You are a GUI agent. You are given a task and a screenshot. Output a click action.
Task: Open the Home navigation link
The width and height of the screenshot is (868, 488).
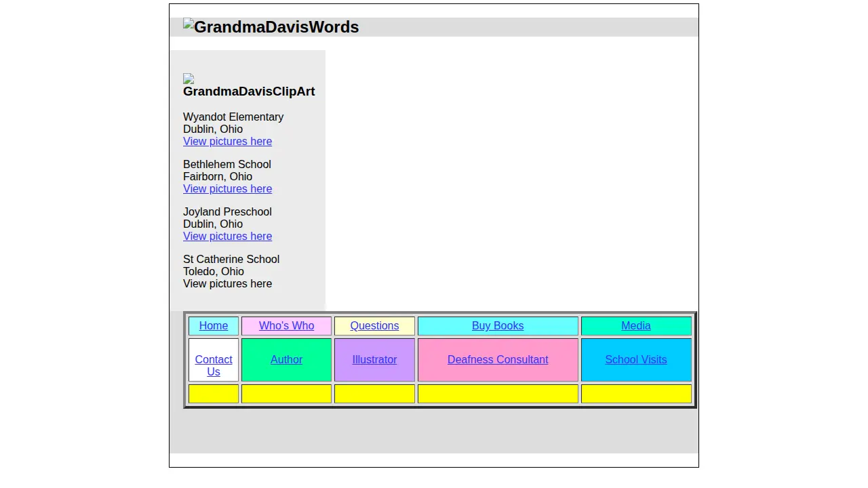pos(214,326)
